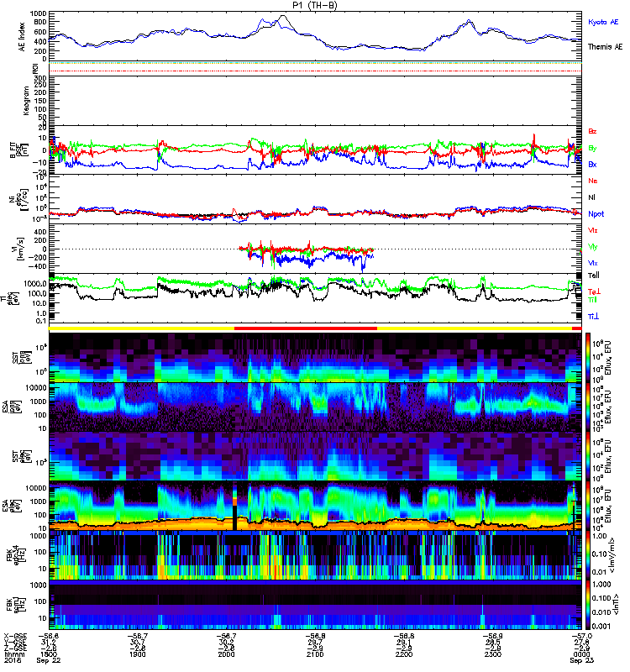Viewport: 630px width, 672px height.
Task: Click the "-57.0" X-GSE value
Action: pos(581,636)
